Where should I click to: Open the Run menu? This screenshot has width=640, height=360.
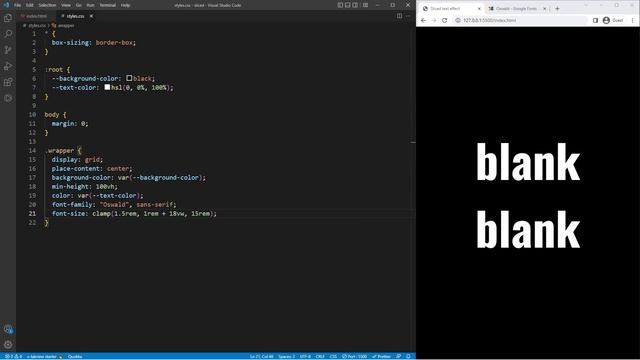[91, 5]
